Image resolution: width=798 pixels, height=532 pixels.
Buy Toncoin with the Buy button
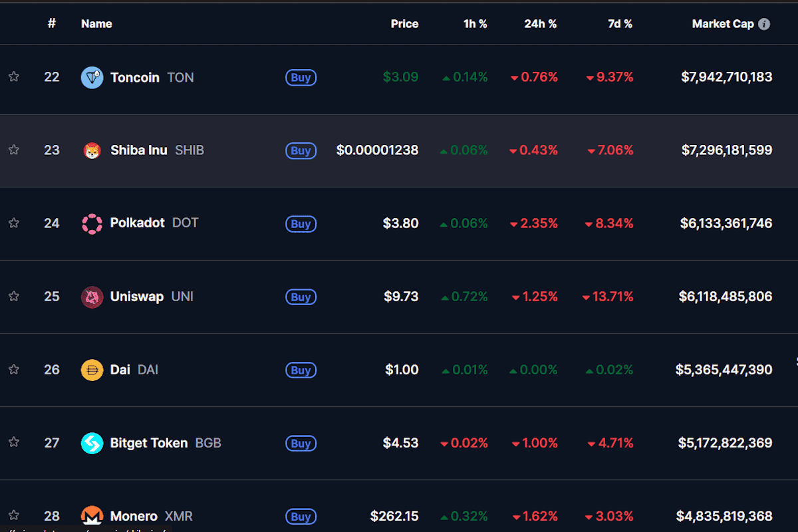point(301,78)
